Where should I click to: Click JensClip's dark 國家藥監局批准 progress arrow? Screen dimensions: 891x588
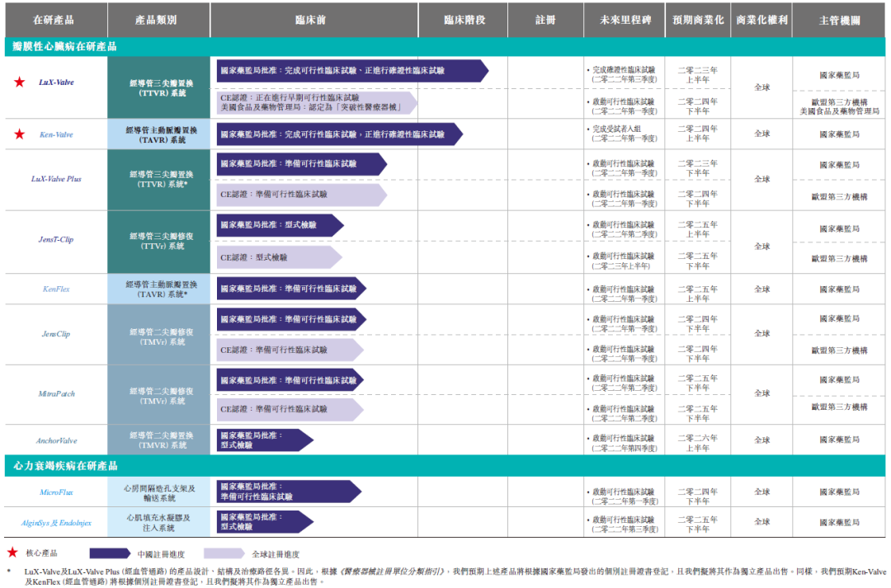coord(291,320)
